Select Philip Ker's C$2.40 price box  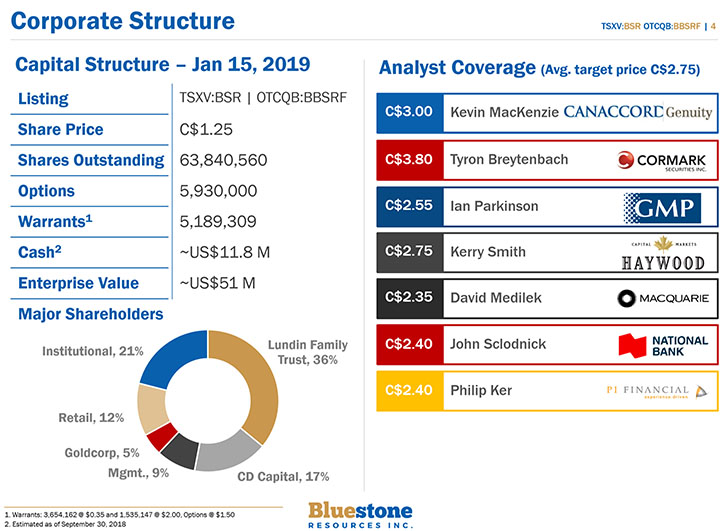tap(410, 391)
